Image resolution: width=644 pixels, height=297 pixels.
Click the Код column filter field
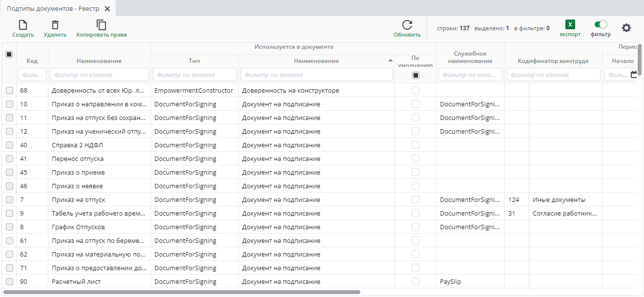(x=32, y=75)
